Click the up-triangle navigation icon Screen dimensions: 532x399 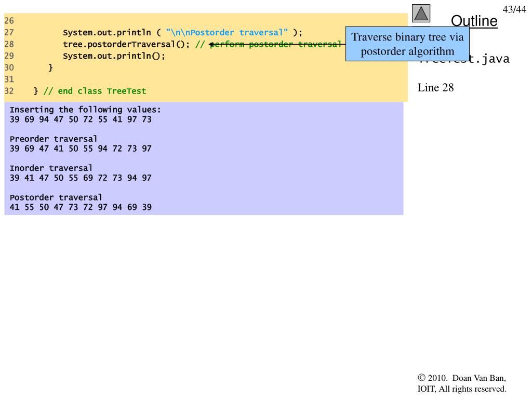[x=421, y=14]
